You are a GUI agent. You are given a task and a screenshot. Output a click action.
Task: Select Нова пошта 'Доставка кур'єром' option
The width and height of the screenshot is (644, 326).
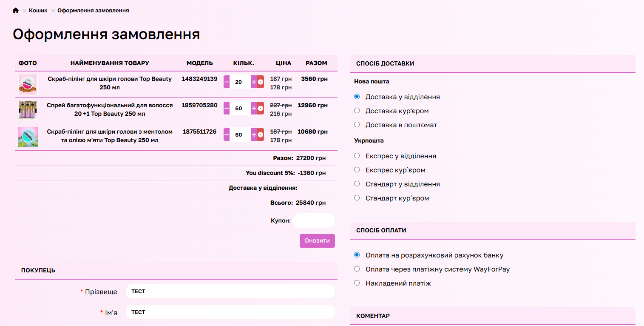[x=357, y=111]
